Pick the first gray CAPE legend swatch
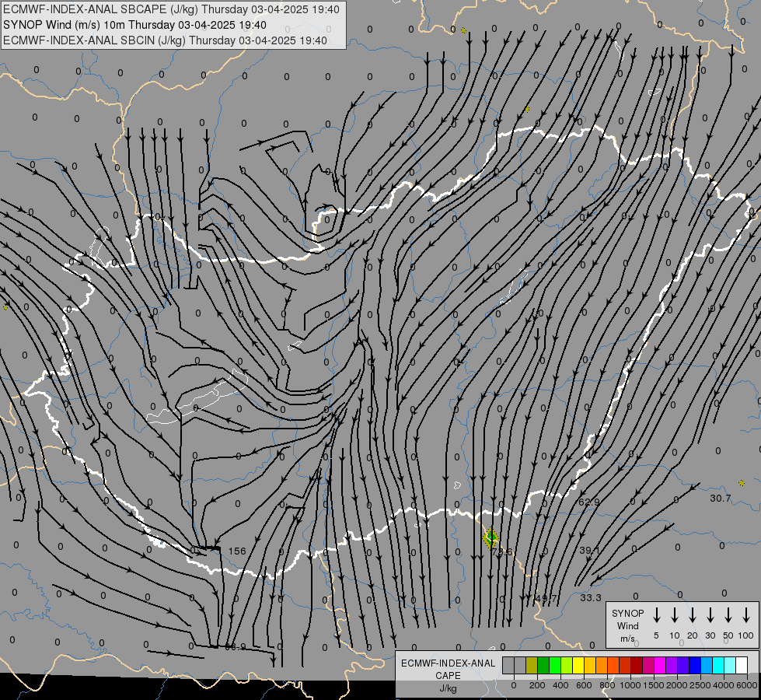The height and width of the screenshot is (700, 761). pos(508,665)
